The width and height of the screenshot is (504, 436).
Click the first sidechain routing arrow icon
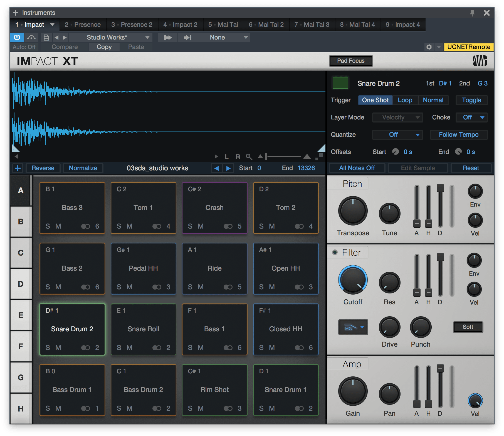(x=168, y=37)
